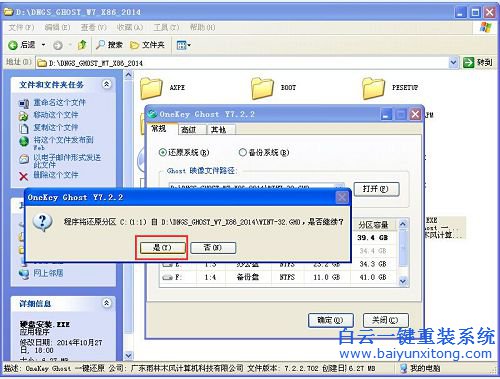Open the 工具 menu in Explorer
Screen dimensions: 500x379
(166, 27)
